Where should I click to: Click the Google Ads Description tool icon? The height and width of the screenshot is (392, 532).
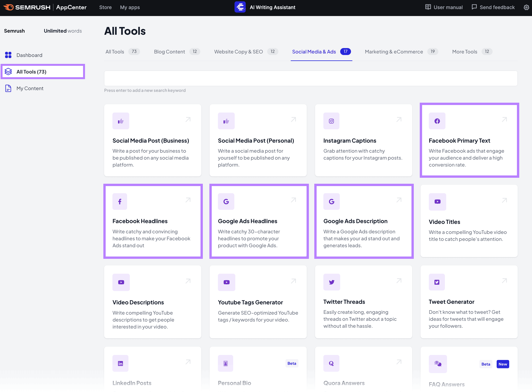[332, 201]
